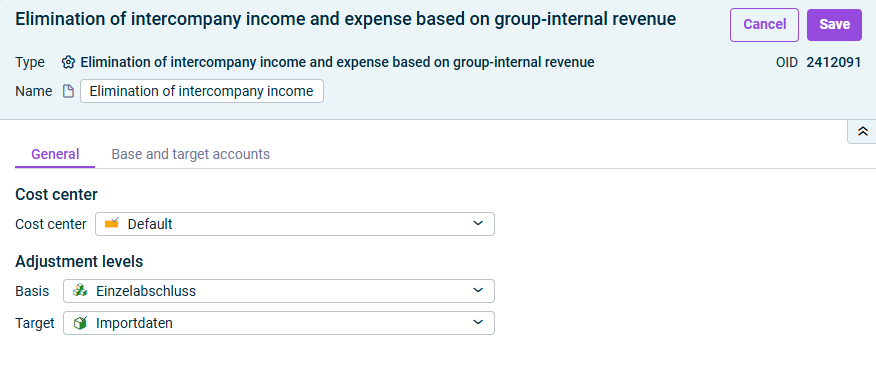The height and width of the screenshot is (367, 876).
Task: Click the orange cost center icon
Action: 112,224
